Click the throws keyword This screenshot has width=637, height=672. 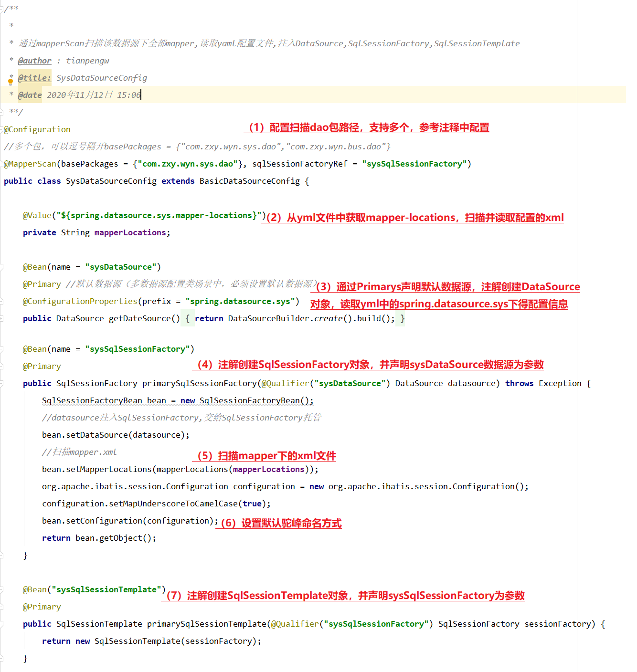click(520, 383)
